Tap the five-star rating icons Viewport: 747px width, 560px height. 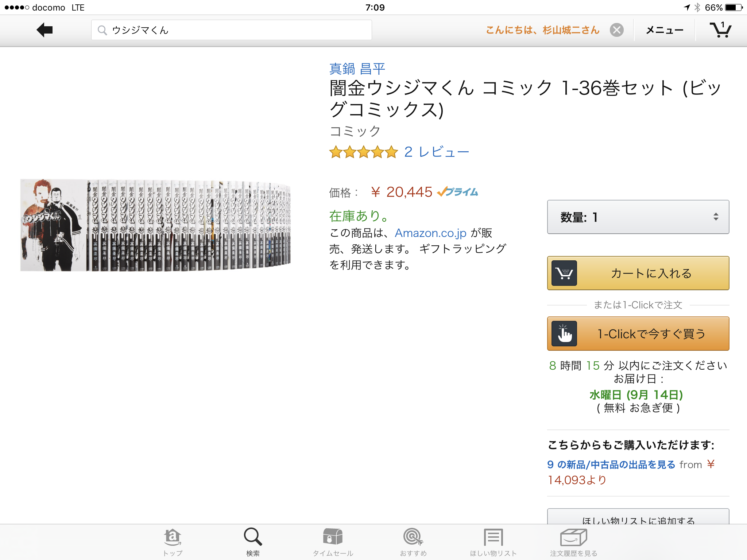tap(363, 152)
